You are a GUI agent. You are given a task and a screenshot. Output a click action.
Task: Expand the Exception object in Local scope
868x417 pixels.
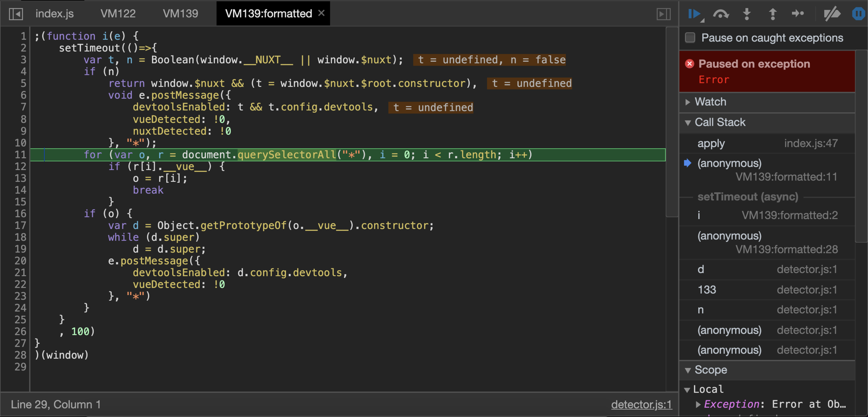698,404
